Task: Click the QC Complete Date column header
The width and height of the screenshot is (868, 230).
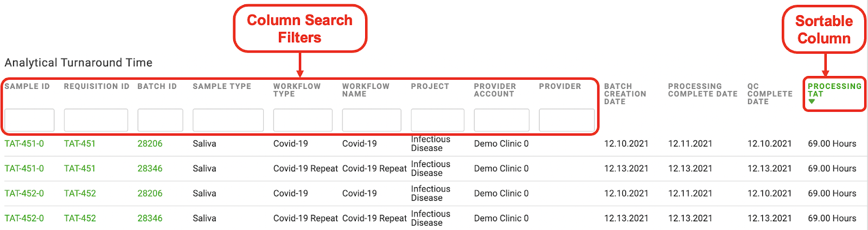Action: 770,94
